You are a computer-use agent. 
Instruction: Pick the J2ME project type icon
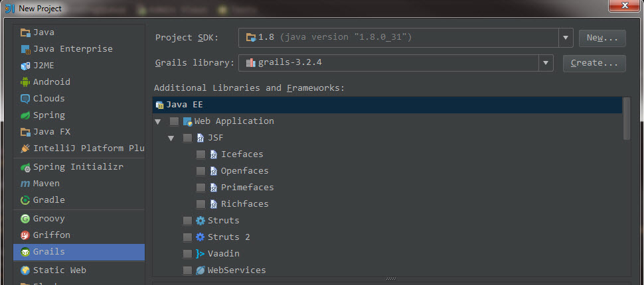tap(25, 66)
